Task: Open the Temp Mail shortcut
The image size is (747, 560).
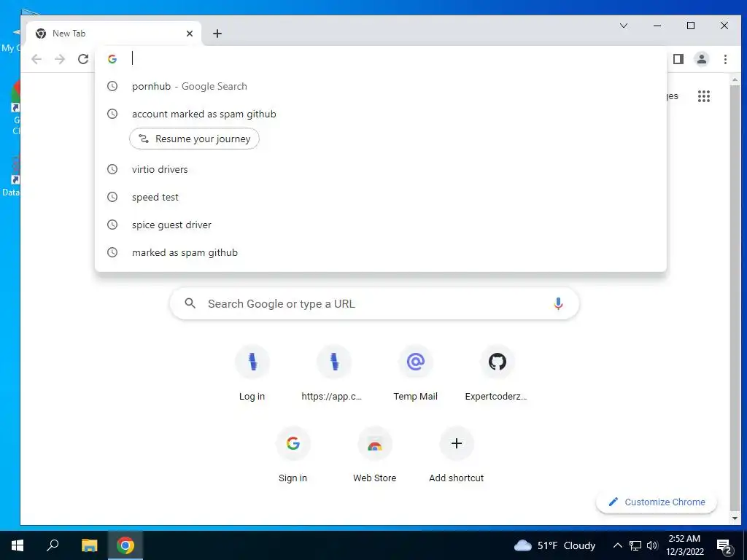Action: pos(415,374)
